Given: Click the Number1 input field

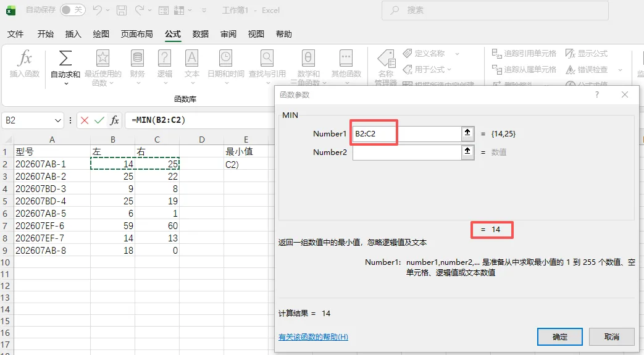Looking at the screenshot, I should [407, 133].
